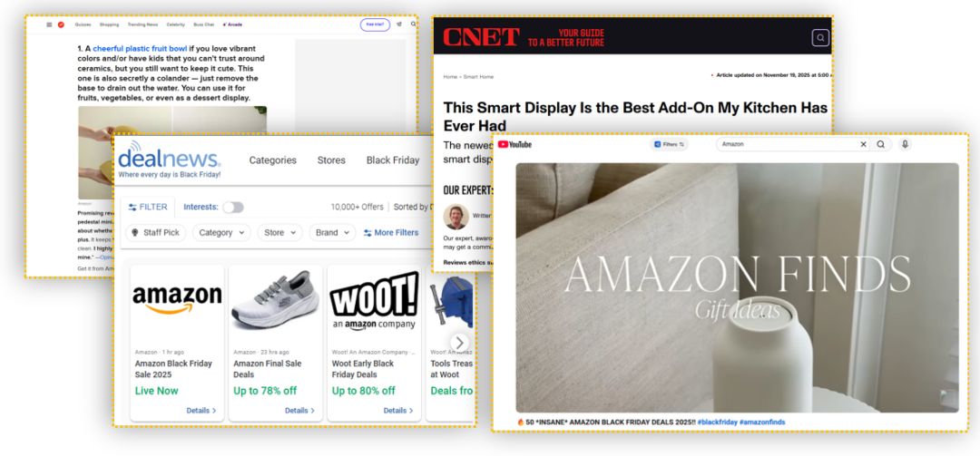Screen dimensions: 980x456
Task: Open the Stores menu on dealnews
Action: click(x=331, y=160)
